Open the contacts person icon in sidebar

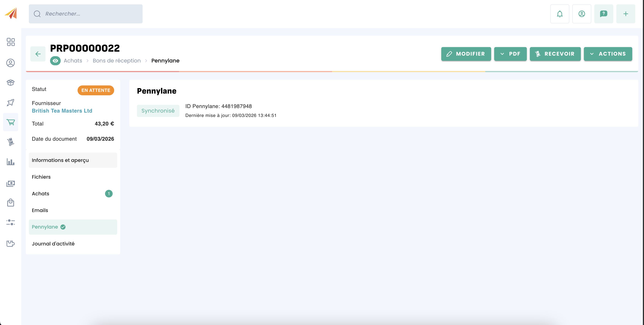tap(10, 63)
